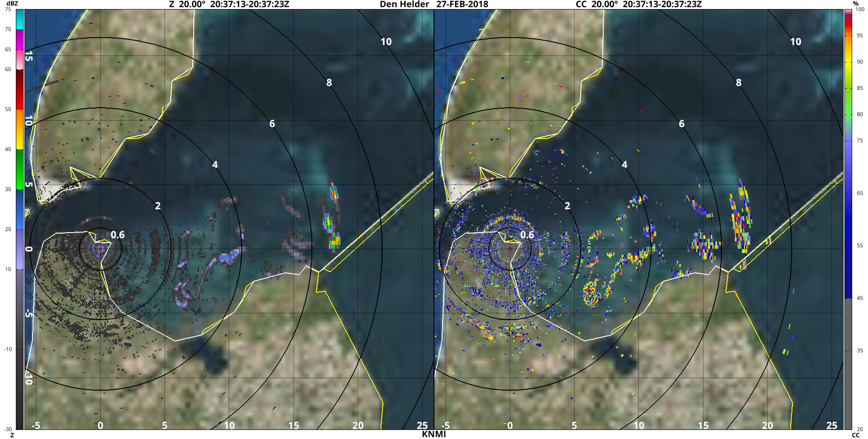Pick the green segment of the dBZ bar

(20, 169)
